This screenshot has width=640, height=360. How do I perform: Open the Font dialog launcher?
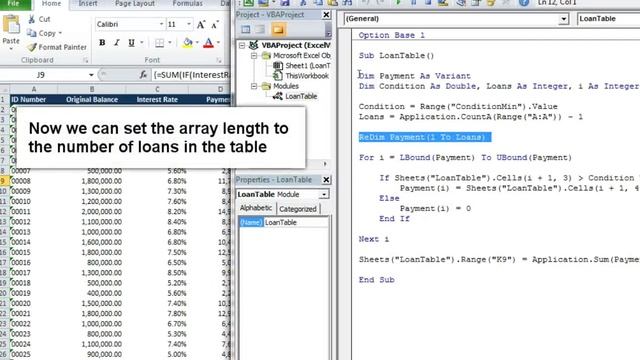click(x=218, y=60)
